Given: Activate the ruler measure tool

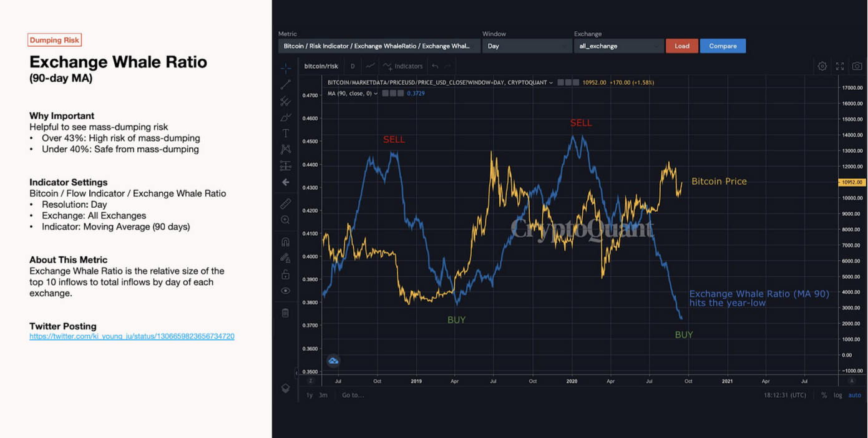Looking at the screenshot, I should (285, 203).
